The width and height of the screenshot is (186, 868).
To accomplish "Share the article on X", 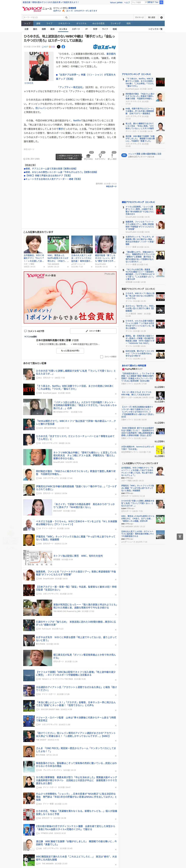I will click(x=58, y=47).
